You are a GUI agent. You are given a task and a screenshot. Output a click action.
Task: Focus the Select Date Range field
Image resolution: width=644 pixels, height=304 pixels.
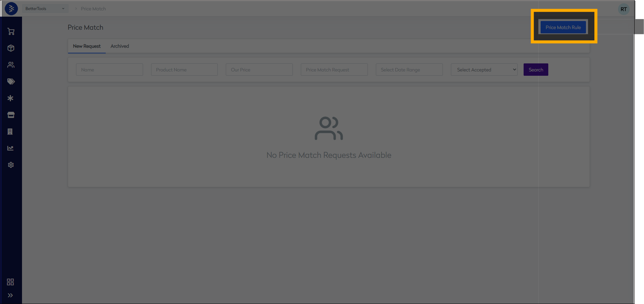click(409, 70)
